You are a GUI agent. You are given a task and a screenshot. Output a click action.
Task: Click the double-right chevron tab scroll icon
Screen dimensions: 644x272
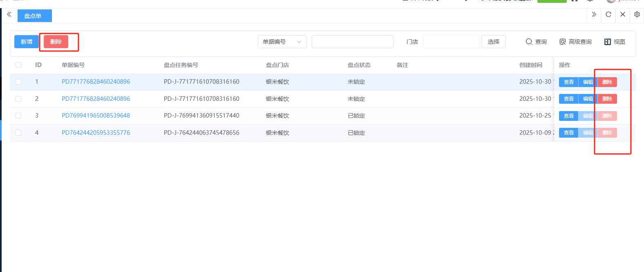point(594,14)
